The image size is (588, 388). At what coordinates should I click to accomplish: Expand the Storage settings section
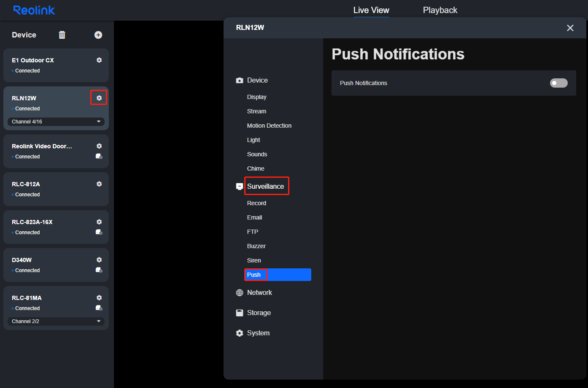[259, 313]
